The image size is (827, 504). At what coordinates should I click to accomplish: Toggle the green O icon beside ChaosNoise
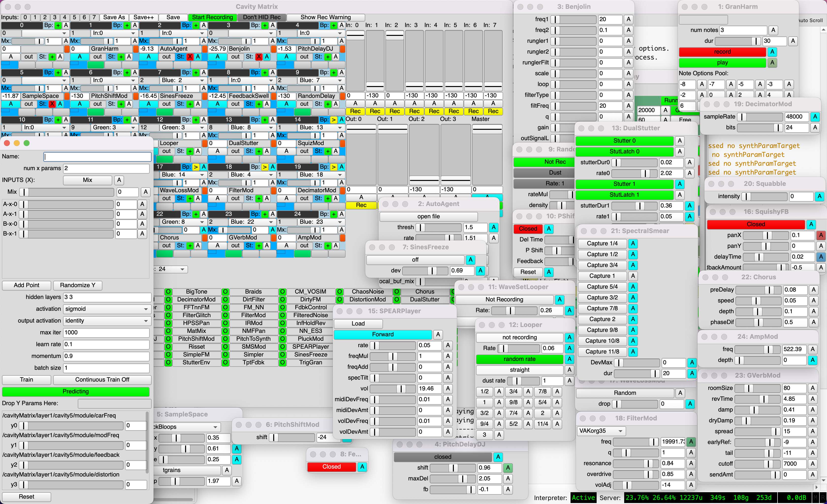tap(339, 292)
